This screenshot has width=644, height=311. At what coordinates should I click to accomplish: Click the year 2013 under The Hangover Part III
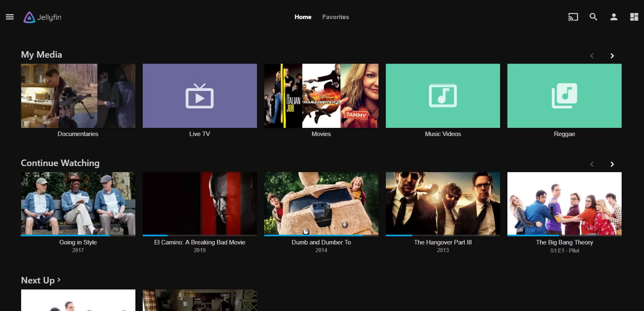point(443,251)
